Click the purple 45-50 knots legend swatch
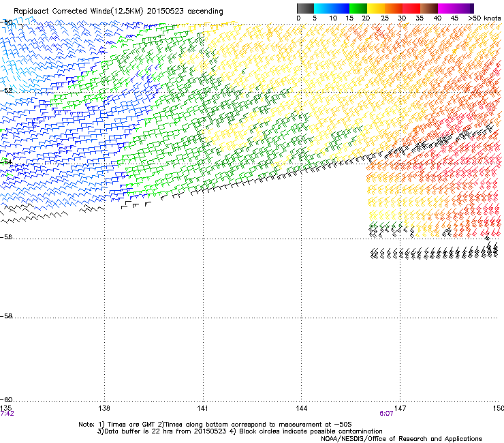The width and height of the screenshot is (504, 443). click(x=464, y=8)
